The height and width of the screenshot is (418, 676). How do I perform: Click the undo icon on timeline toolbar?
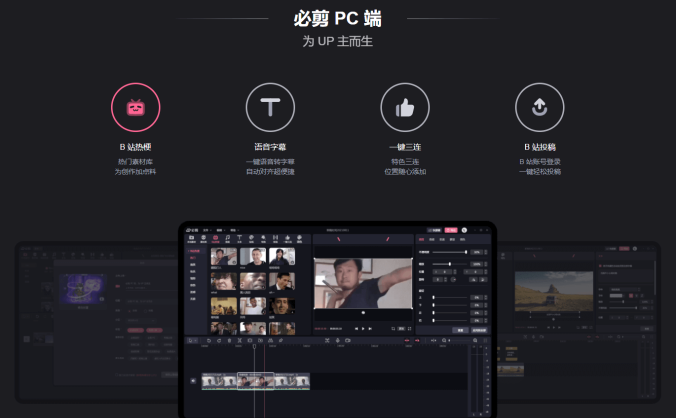pos(209,340)
